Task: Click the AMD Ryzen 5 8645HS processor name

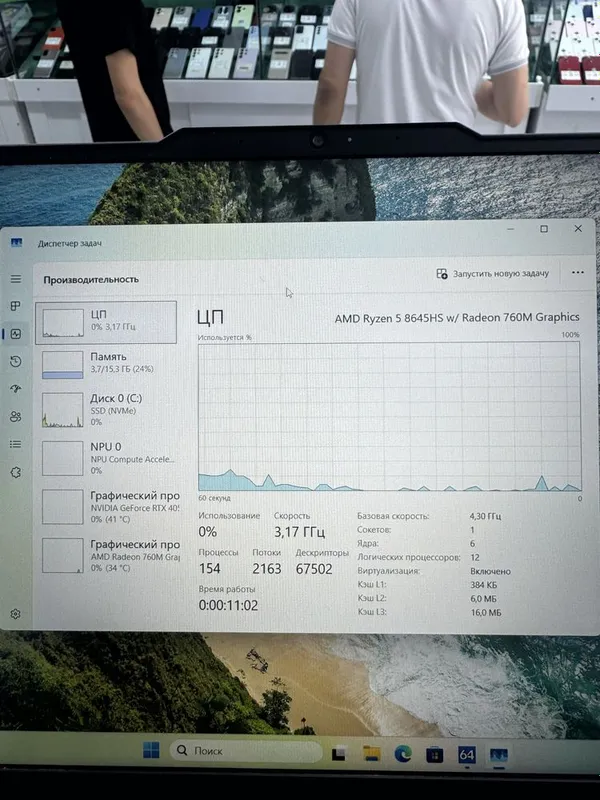Action: point(457,318)
